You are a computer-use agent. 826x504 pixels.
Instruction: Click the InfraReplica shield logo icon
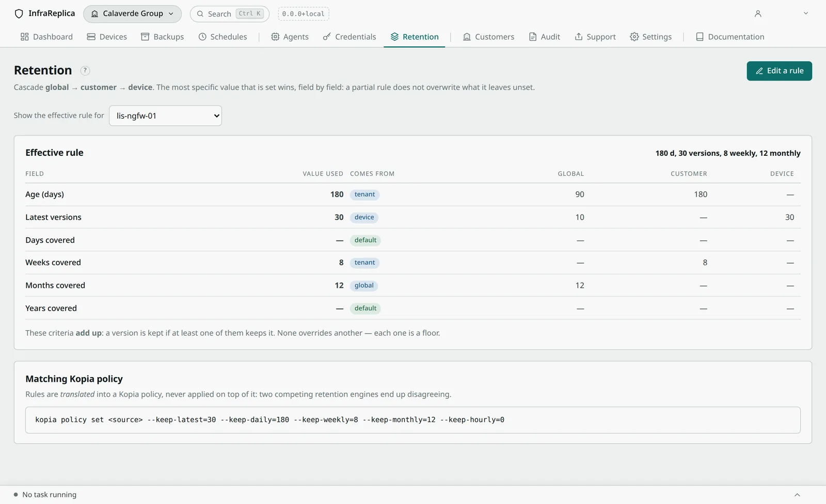coord(19,14)
